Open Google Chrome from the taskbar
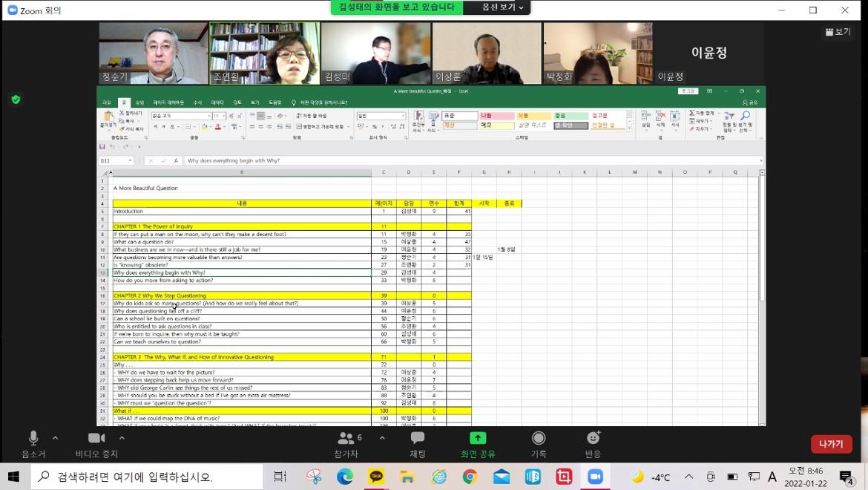Viewport: 868px width, 490px height. pos(470,477)
